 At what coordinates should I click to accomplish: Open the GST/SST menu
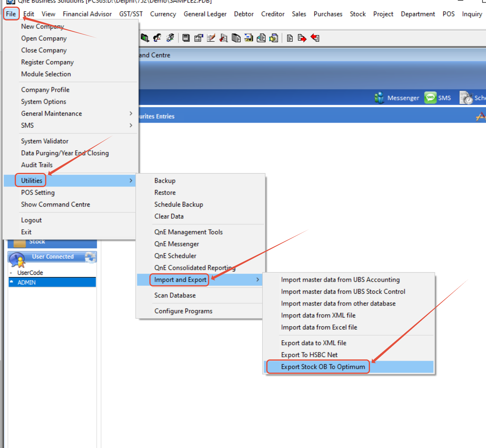coord(131,14)
